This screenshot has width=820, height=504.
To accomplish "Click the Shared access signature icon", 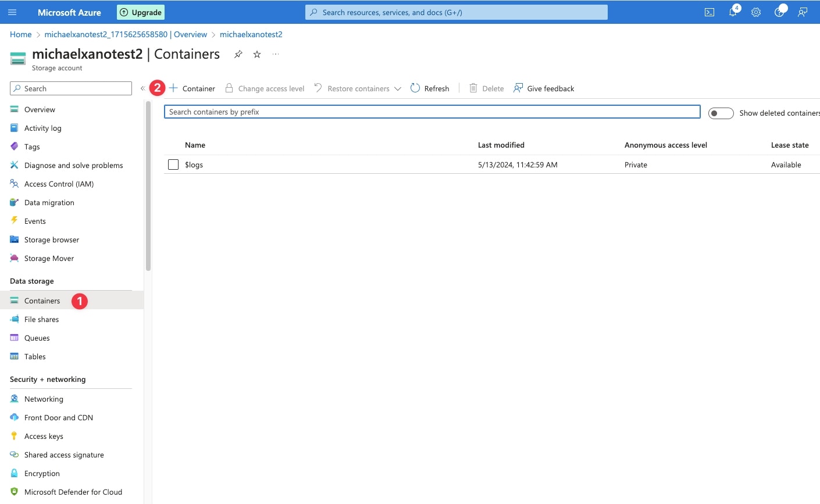I will point(15,455).
